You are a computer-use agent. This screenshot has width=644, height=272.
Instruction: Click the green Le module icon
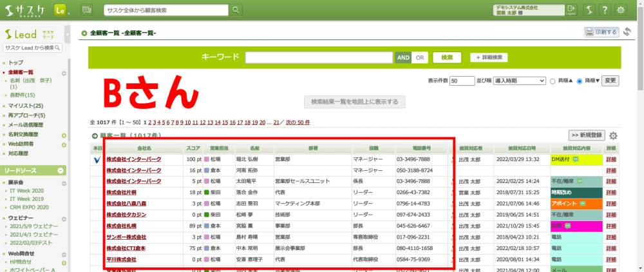pos(61,10)
